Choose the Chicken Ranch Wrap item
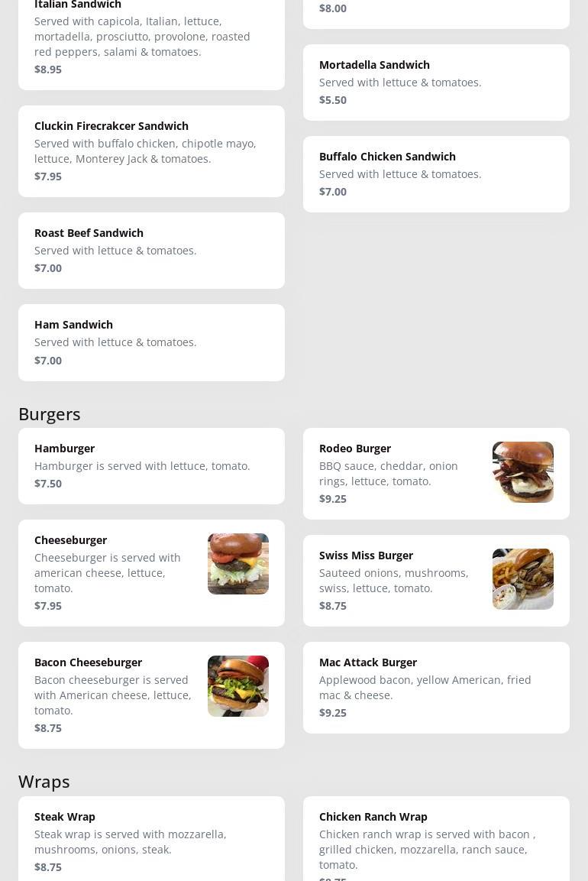Image resolution: width=588 pixels, height=881 pixels. click(x=436, y=838)
